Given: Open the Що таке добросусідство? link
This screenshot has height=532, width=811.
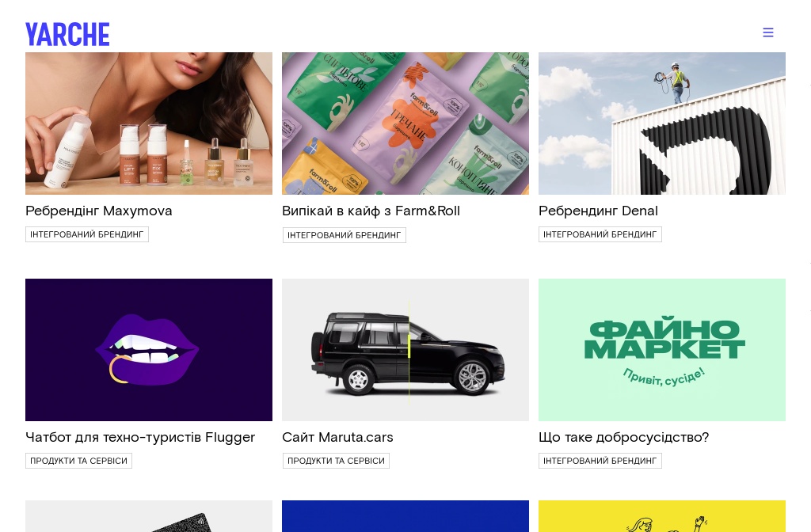Looking at the screenshot, I should click(x=623, y=437).
